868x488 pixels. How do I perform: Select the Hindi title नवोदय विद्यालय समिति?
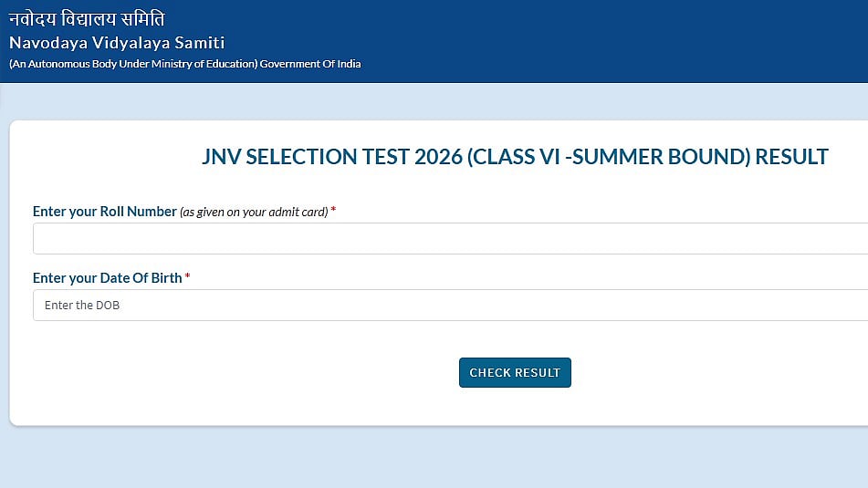pos(88,19)
